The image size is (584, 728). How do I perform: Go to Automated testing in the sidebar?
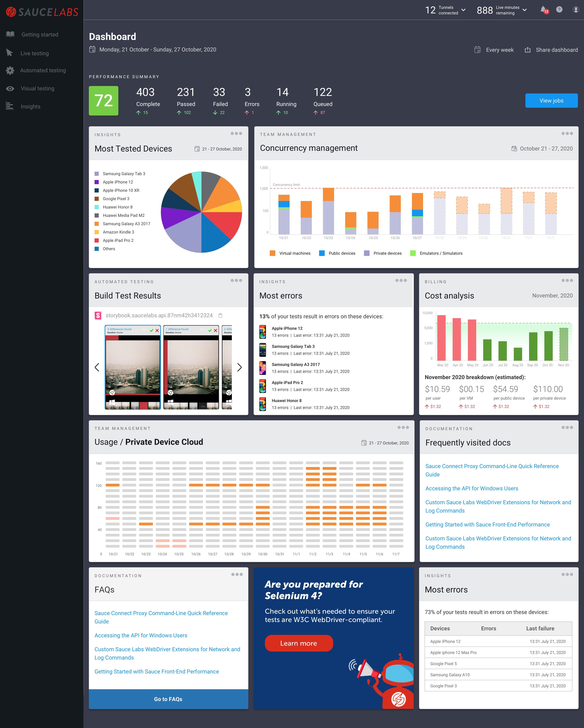43,71
